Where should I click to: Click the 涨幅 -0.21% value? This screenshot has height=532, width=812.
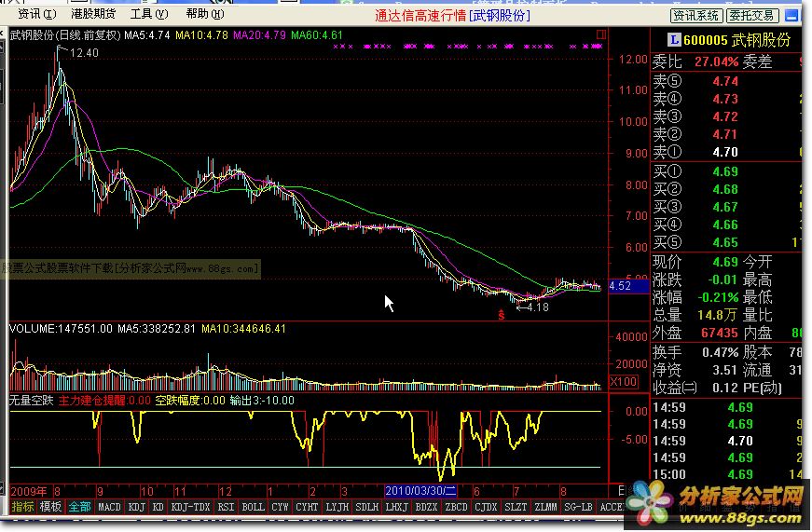pyautogui.click(x=718, y=297)
